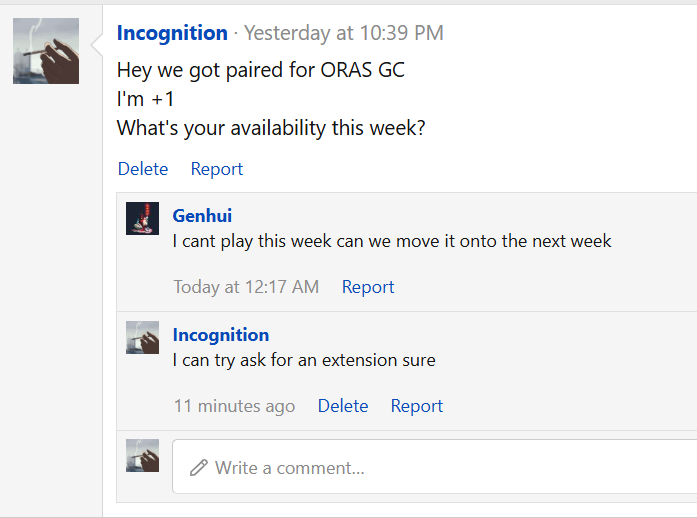Click Genhui's comment text about next week
The width and height of the screenshot is (697, 518).
click(392, 241)
